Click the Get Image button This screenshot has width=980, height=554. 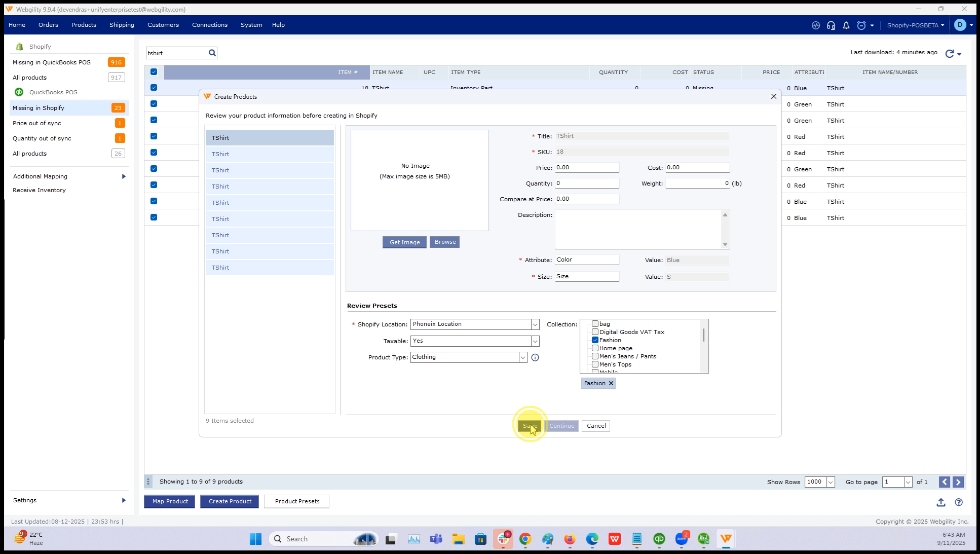click(x=404, y=242)
